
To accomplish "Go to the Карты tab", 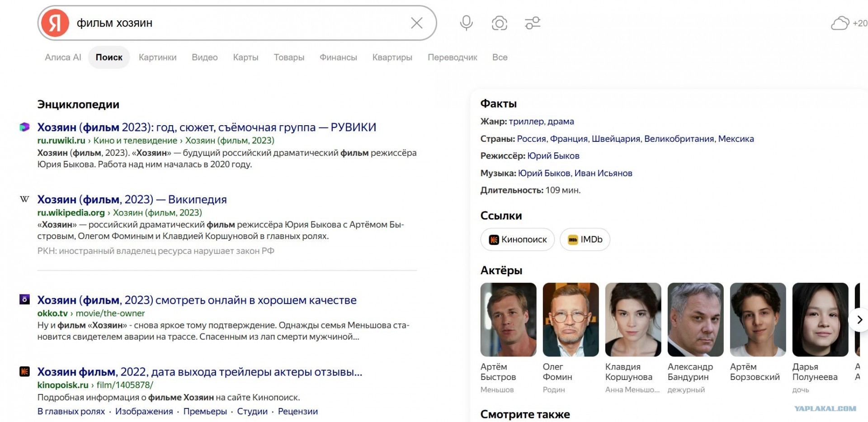I will pos(245,57).
